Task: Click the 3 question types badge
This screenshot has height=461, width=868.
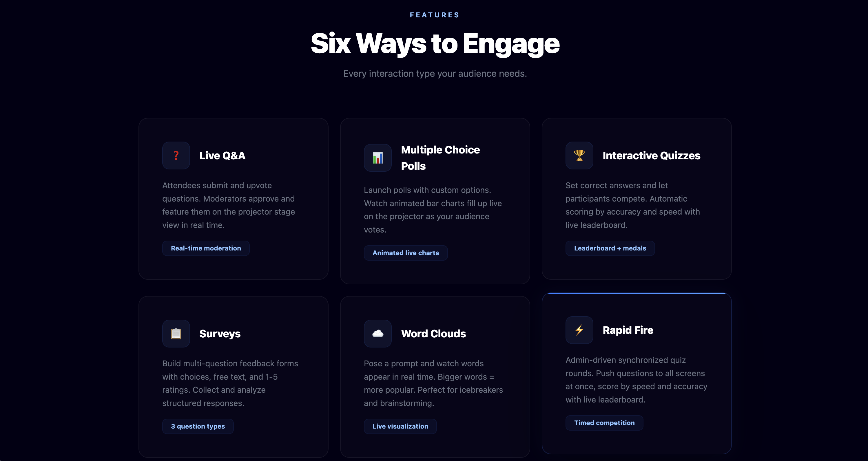Action: click(198, 426)
